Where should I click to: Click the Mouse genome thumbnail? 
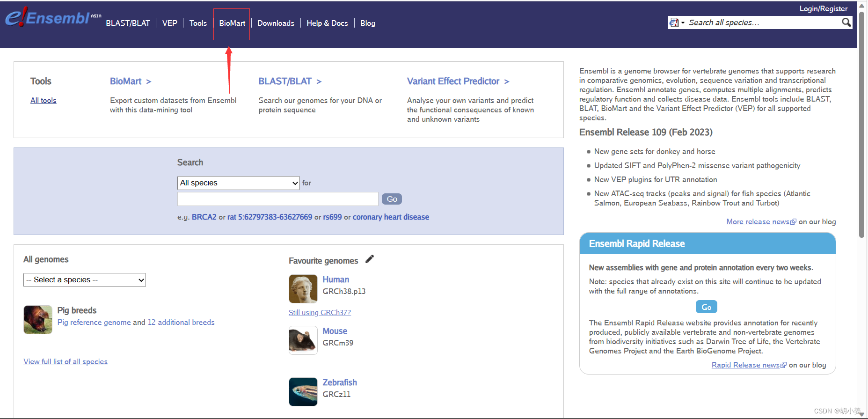tap(303, 340)
